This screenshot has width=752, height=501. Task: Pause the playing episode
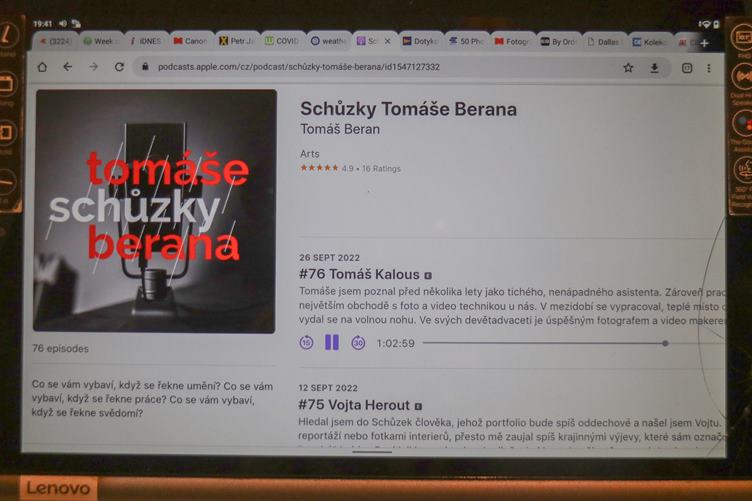tap(332, 342)
